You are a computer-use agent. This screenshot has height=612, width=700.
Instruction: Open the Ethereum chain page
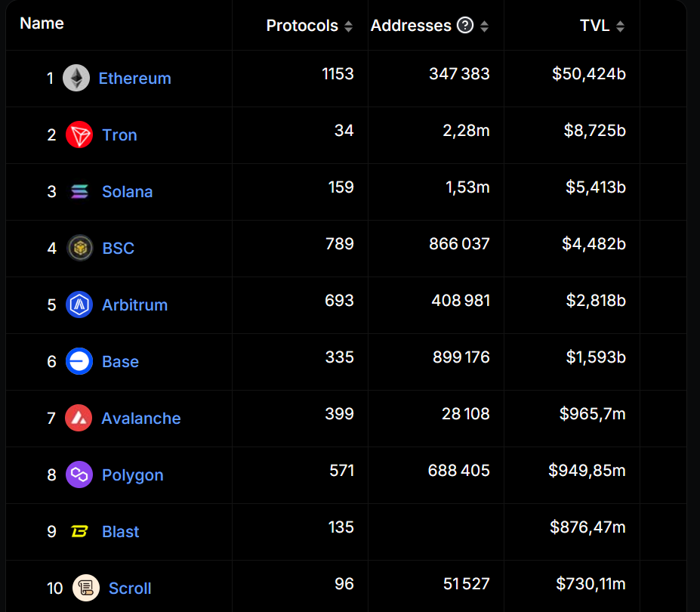134,78
